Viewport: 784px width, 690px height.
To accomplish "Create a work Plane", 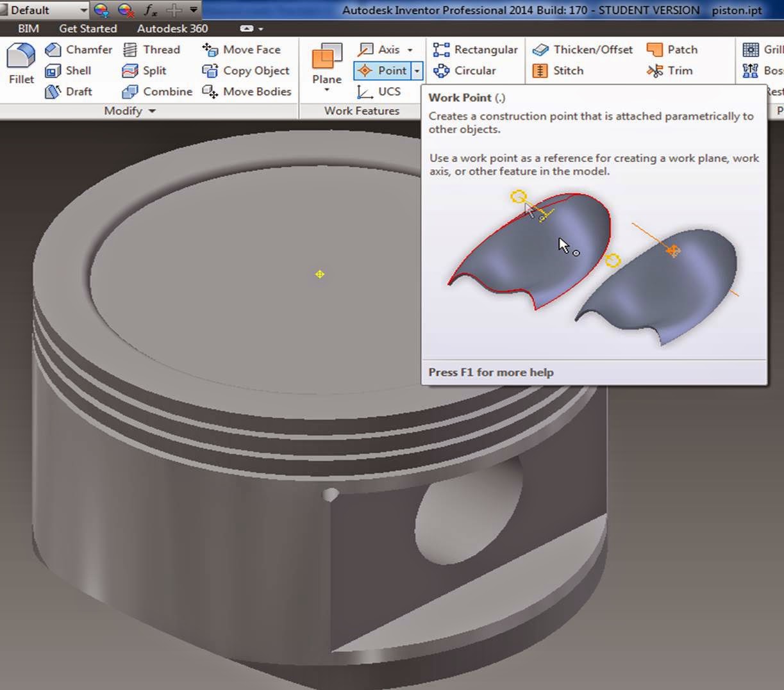I will tap(326, 64).
